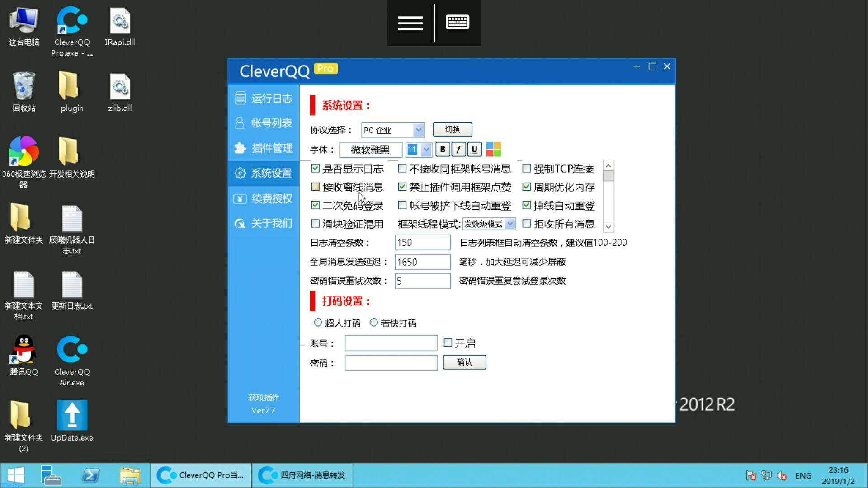This screenshot has height=488, width=868.
Task: Switch to 四舟网络-消息转发 taskbar window
Action: [x=302, y=475]
